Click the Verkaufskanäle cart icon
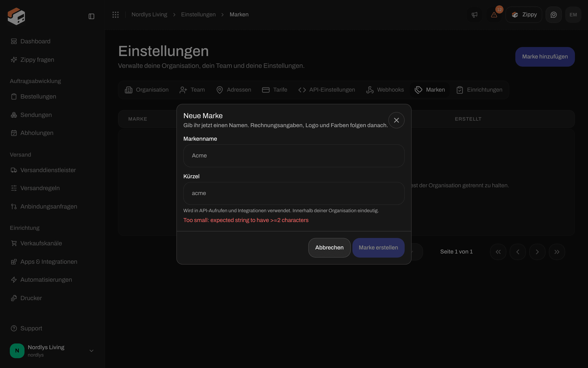The width and height of the screenshot is (588, 368). pyautogui.click(x=14, y=243)
